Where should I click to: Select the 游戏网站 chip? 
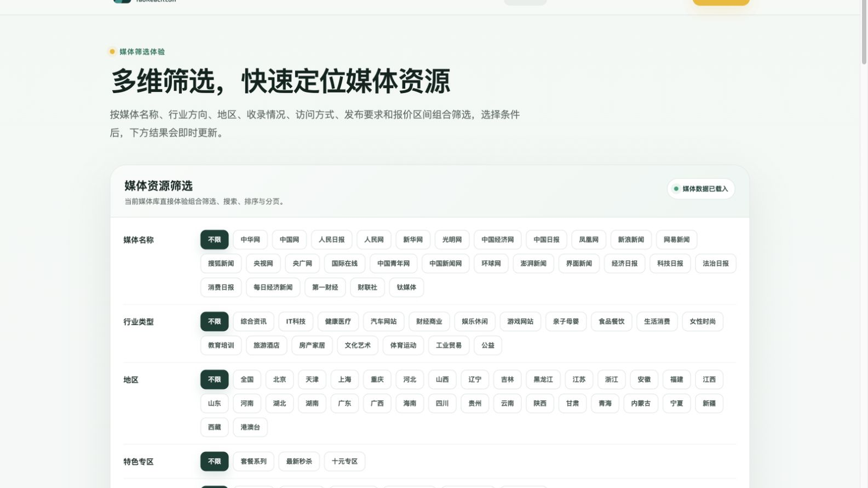[520, 322]
